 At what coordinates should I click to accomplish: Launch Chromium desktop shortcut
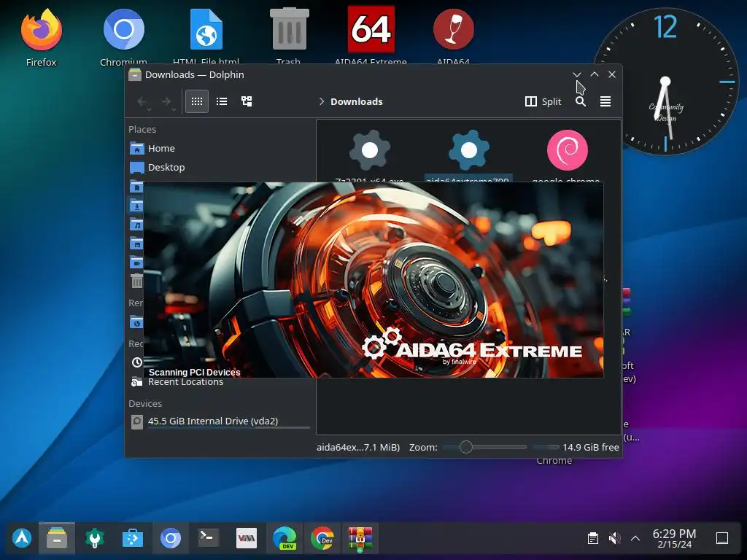[x=123, y=36]
